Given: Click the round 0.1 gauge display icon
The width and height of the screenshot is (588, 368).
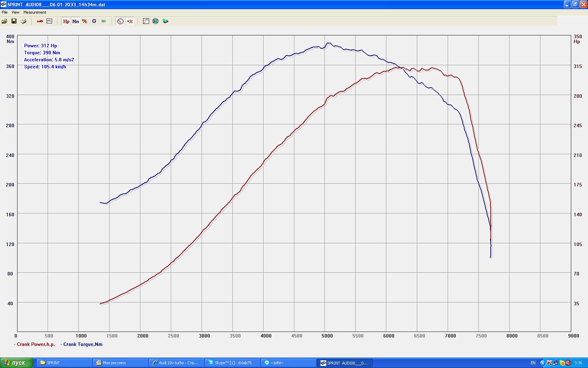Looking at the screenshot, I should click(x=155, y=21).
